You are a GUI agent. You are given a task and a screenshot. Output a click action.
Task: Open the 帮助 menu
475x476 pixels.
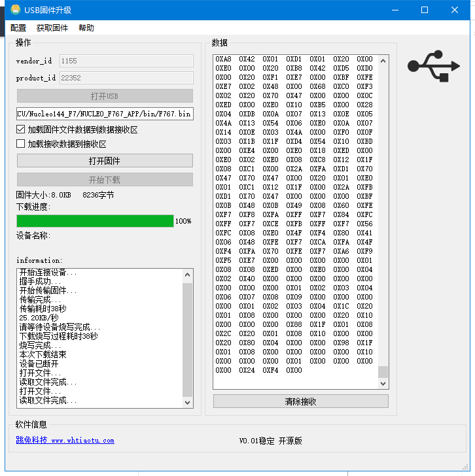[x=86, y=28]
